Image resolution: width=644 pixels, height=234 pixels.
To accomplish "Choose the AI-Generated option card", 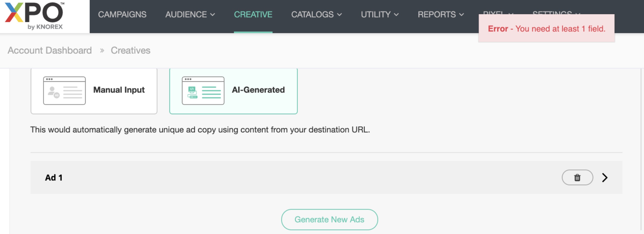I will pyautogui.click(x=233, y=91).
